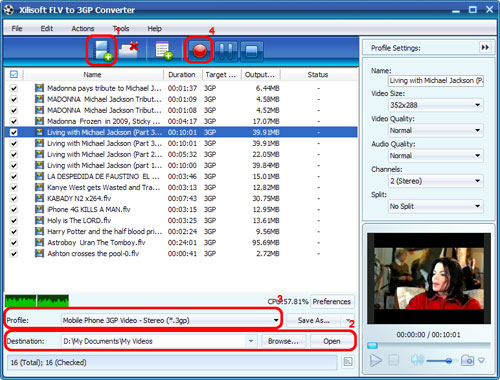Sort the list by Duration column header
The width and height of the screenshot is (500, 380).
[x=183, y=75]
